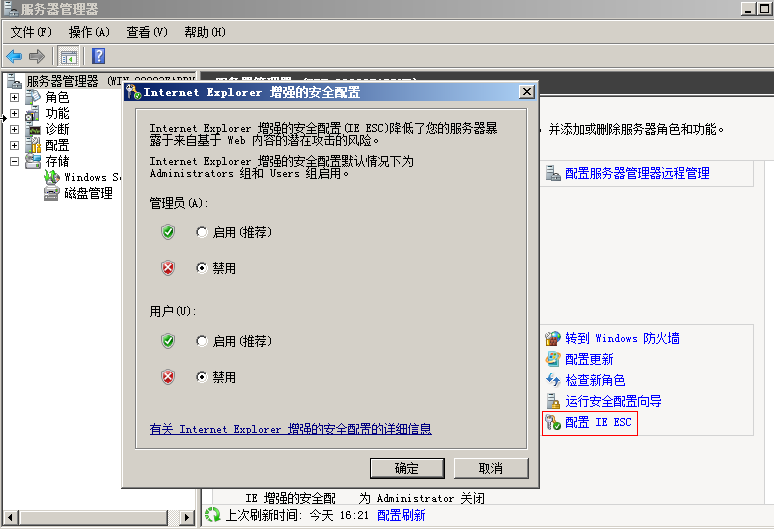The width and height of the screenshot is (774, 529).
Task: Click the green refresh icon in status bar
Action: tap(213, 515)
